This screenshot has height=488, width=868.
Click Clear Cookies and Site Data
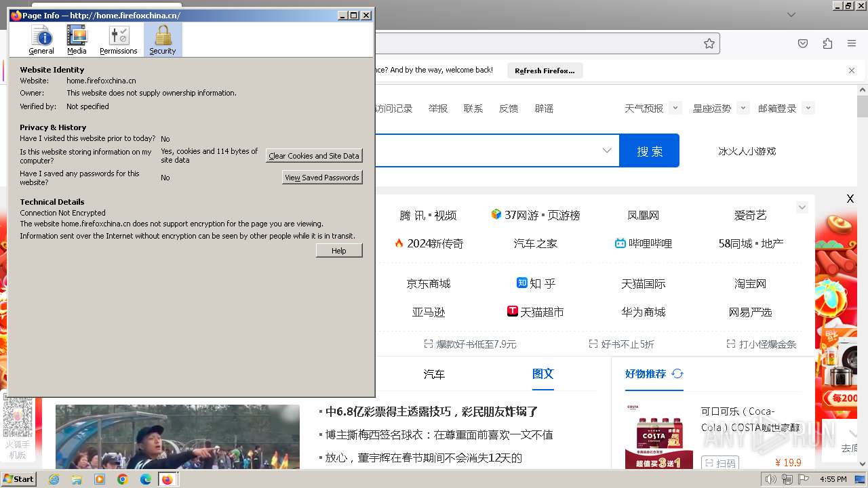pyautogui.click(x=314, y=156)
